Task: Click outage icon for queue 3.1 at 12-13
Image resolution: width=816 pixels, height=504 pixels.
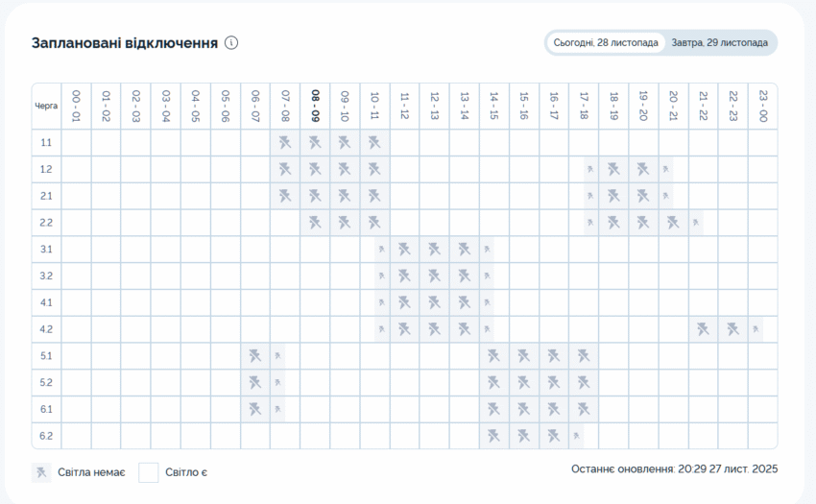Action: (x=434, y=250)
